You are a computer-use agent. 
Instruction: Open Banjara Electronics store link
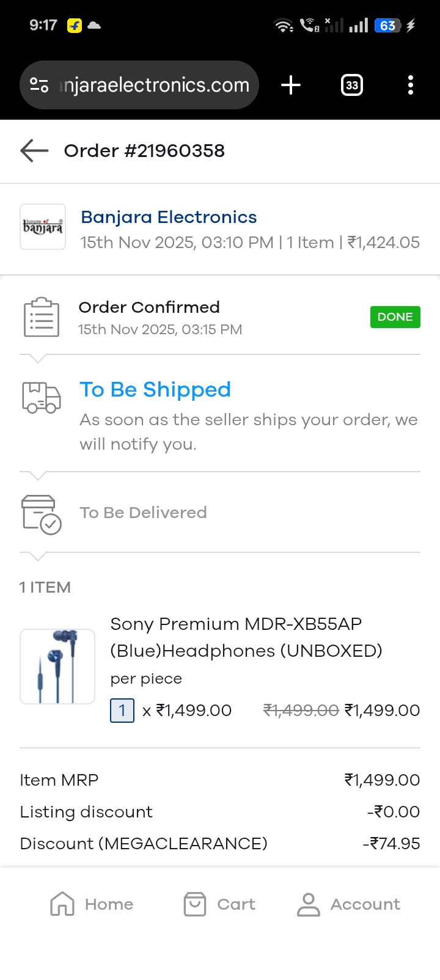pos(169,217)
